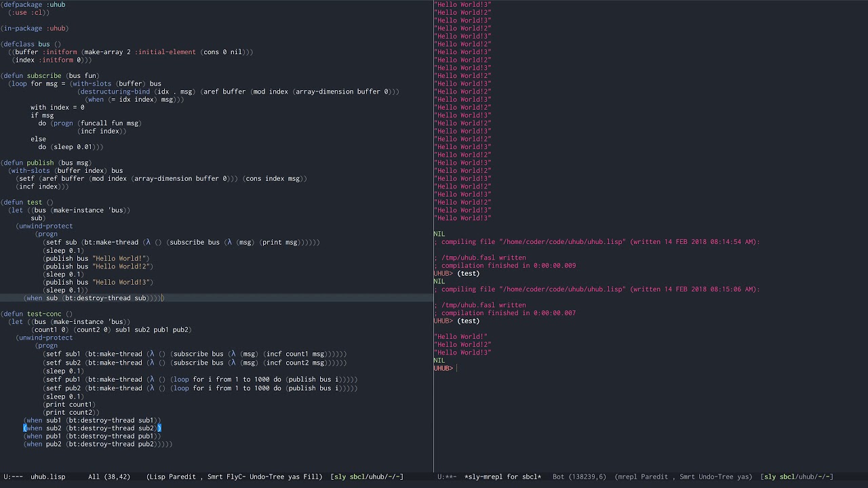Click the (defun test () line
Viewport: 868px width, 488px height.
[x=27, y=203]
